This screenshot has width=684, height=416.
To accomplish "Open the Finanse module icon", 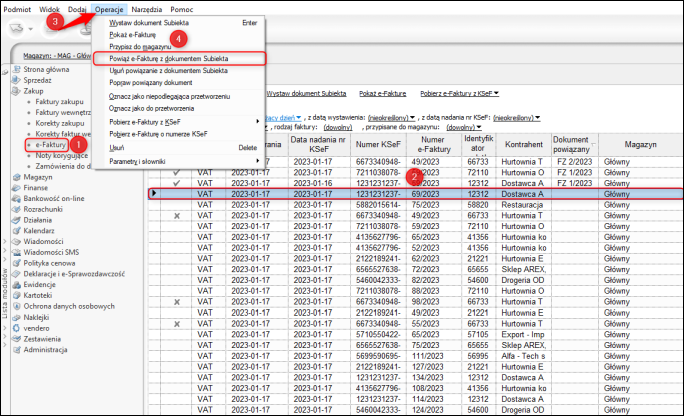I will (x=16, y=187).
